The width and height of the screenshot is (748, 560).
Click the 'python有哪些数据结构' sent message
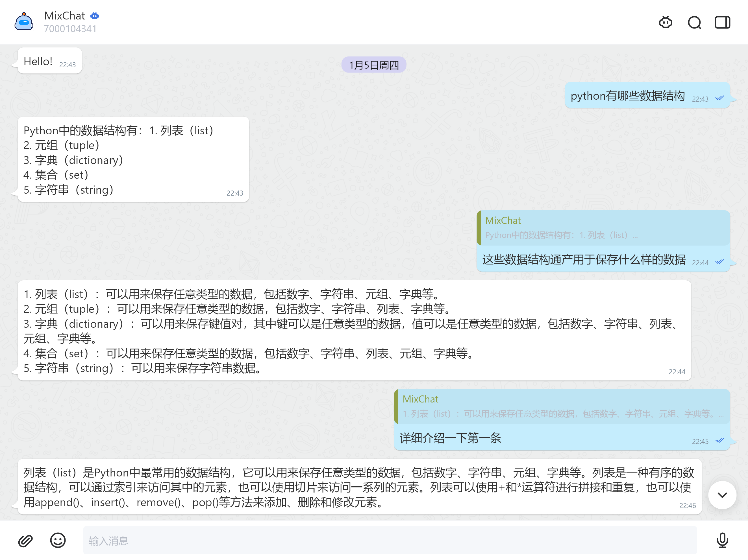[627, 96]
